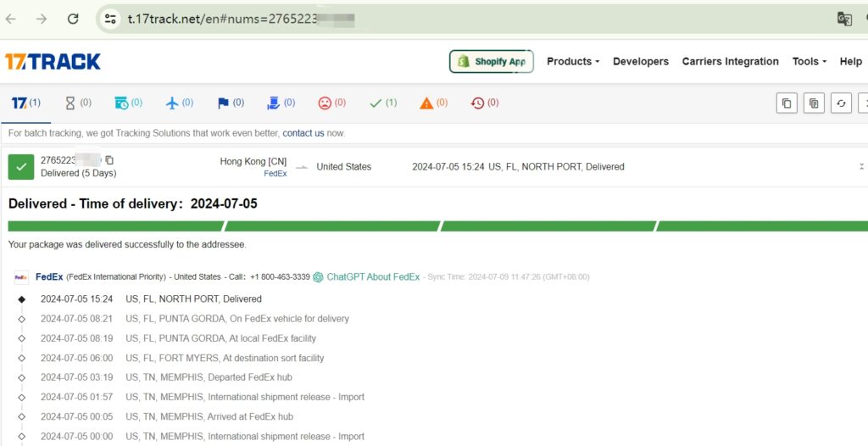The height and width of the screenshot is (446, 868).
Task: Open the bold FedEx carrier name link
Action: coord(49,277)
